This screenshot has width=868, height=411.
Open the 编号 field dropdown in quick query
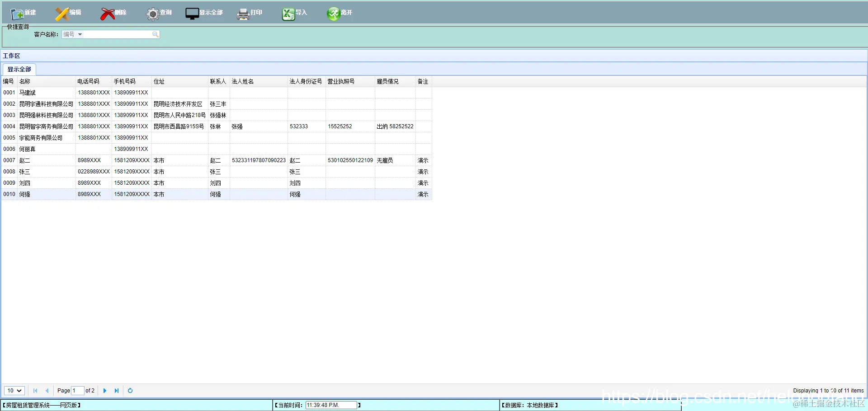tap(73, 34)
